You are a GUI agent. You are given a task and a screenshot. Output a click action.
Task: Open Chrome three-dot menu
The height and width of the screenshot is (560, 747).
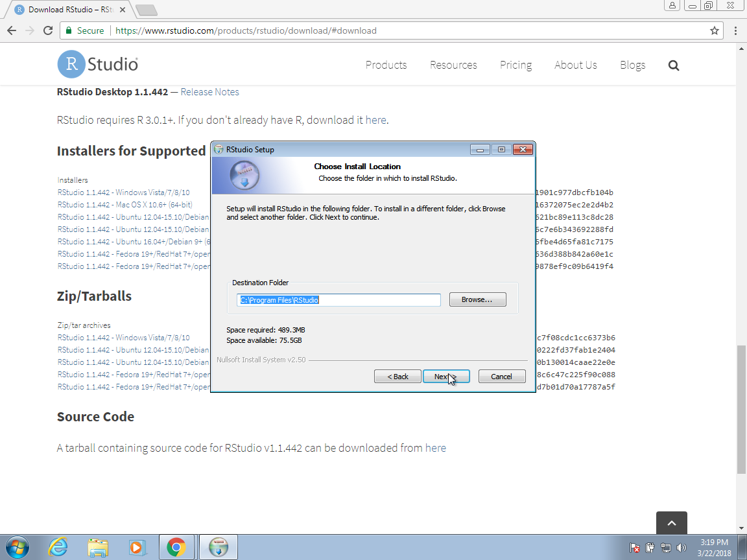[735, 30]
